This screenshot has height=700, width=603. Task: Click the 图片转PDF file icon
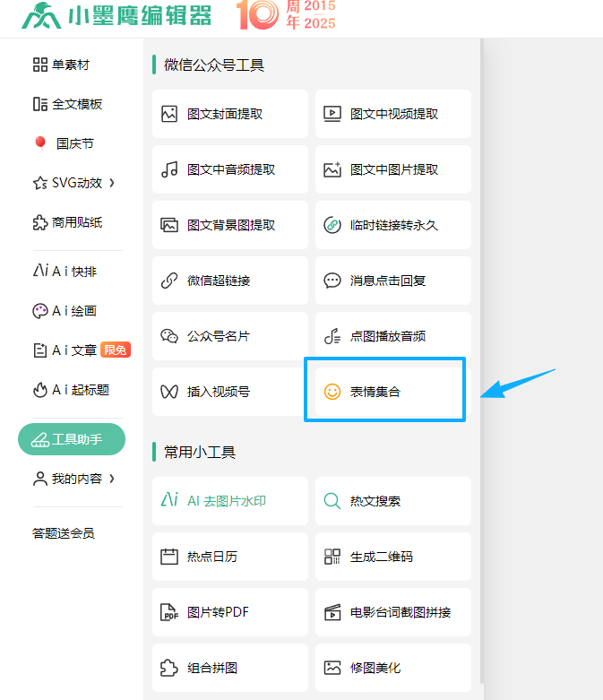click(169, 612)
